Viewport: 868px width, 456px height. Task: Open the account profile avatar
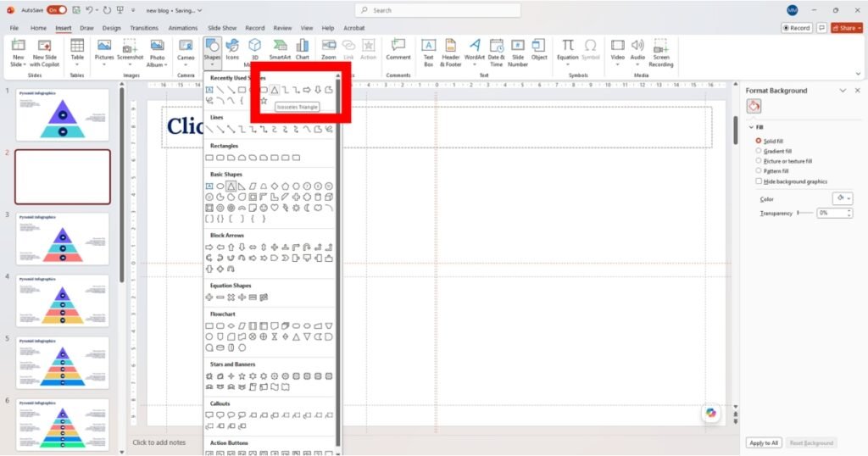pyautogui.click(x=793, y=10)
